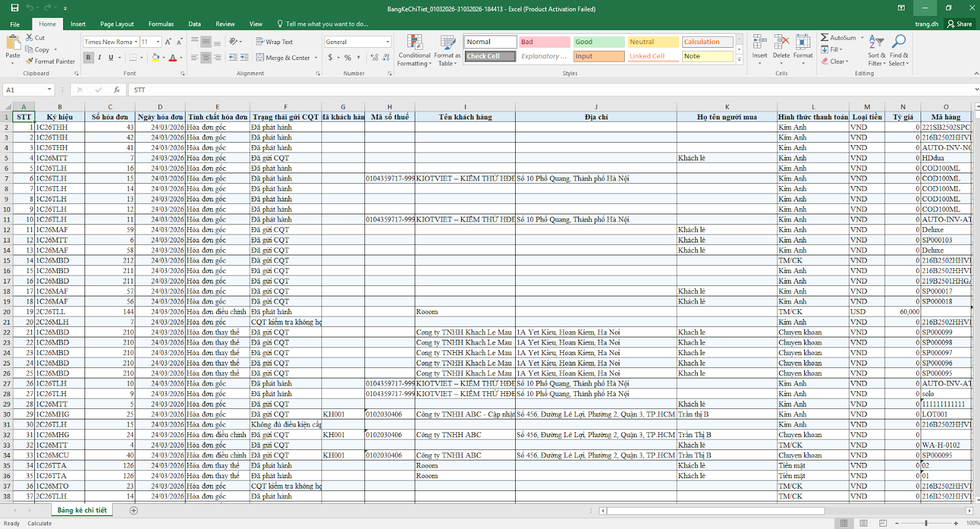Click the Sort & Filter icon
Image resolution: width=980 pixels, height=529 pixels.
pyautogui.click(x=876, y=43)
